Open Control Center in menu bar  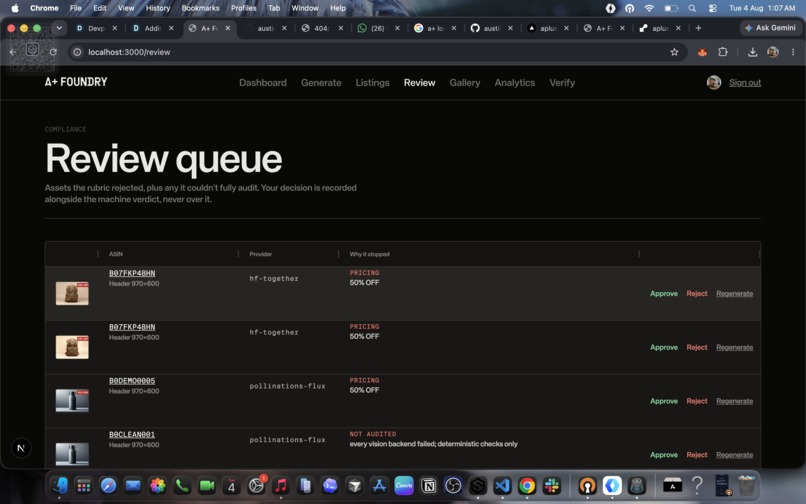click(x=712, y=8)
